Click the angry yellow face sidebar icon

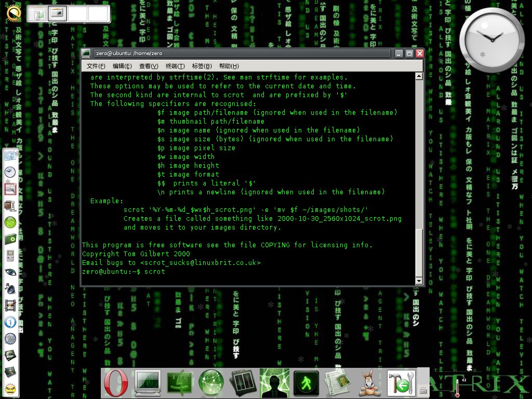pos(10,389)
